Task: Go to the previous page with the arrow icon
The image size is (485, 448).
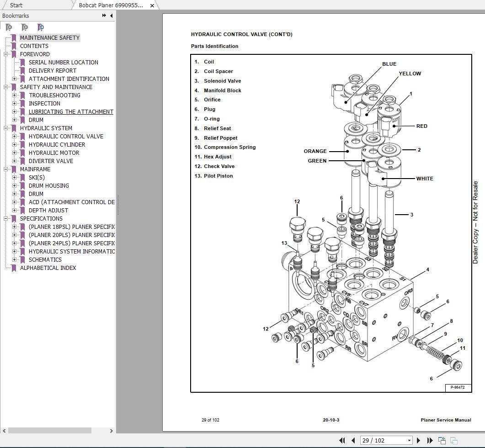Action: 354,440
